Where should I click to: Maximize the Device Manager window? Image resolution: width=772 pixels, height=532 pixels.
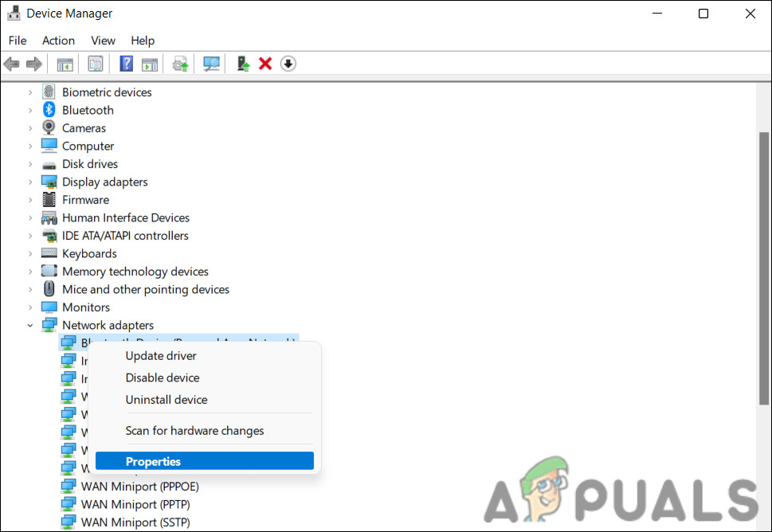703,14
